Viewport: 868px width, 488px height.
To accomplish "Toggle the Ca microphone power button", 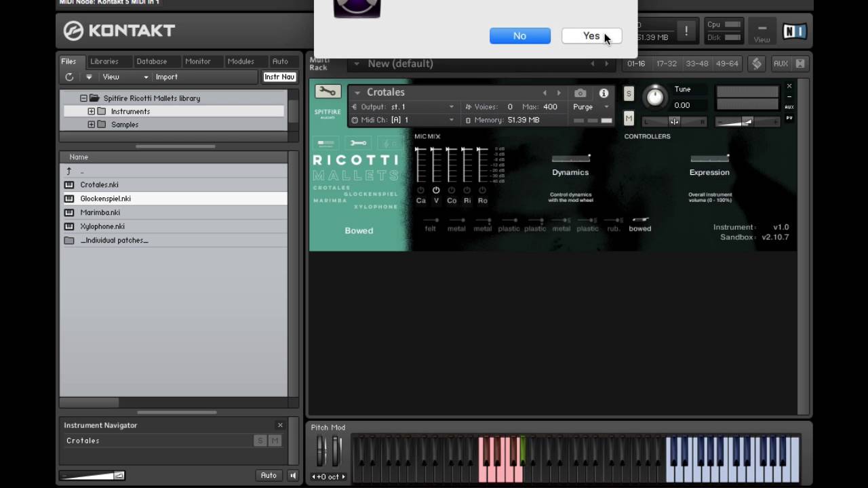I will [420, 190].
